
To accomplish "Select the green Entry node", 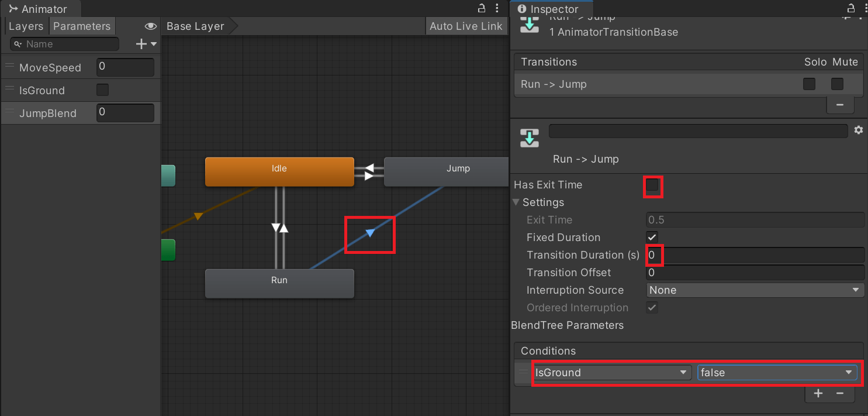I will 168,250.
